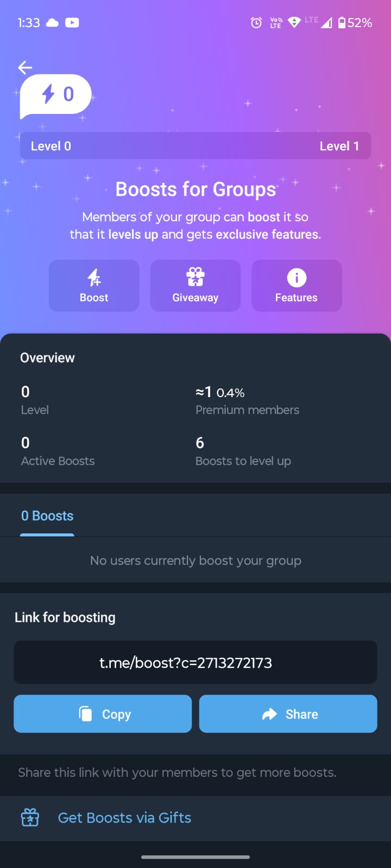Tap the lightning boost count badge
This screenshot has height=868, width=391.
pyautogui.click(x=56, y=95)
